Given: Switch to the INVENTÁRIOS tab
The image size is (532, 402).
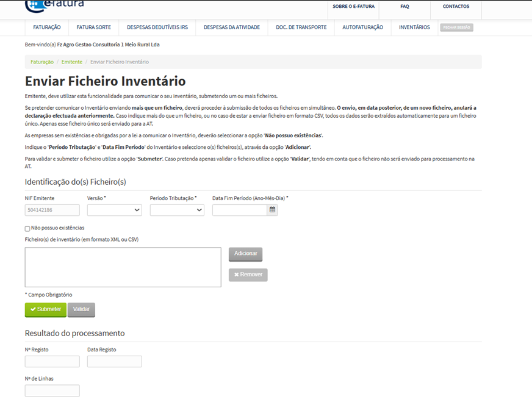Looking at the screenshot, I should click(414, 27).
